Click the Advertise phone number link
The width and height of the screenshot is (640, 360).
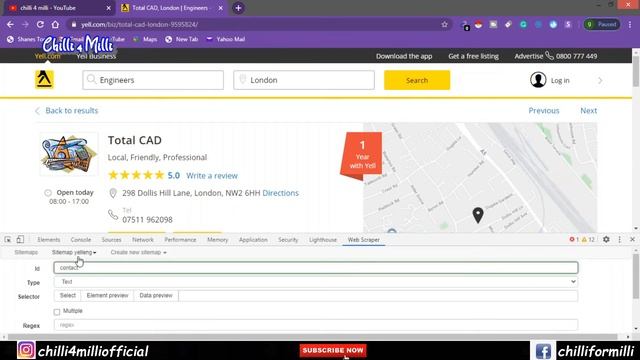pyautogui.click(x=556, y=56)
